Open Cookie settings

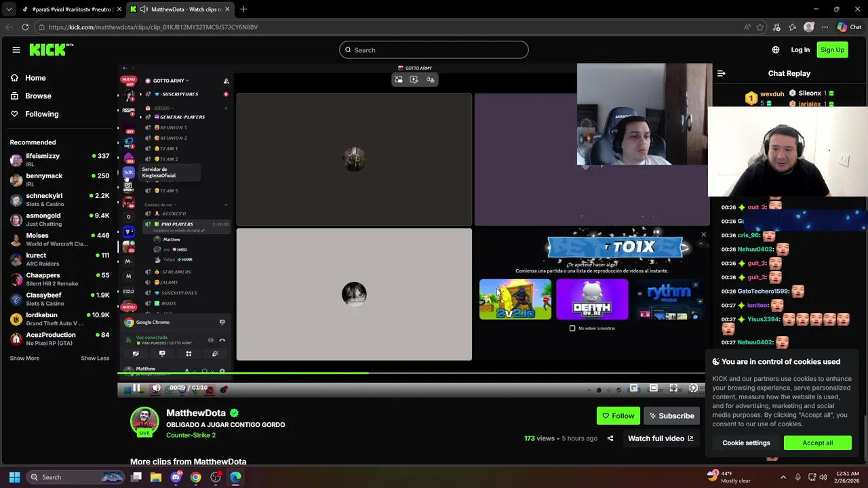point(746,443)
